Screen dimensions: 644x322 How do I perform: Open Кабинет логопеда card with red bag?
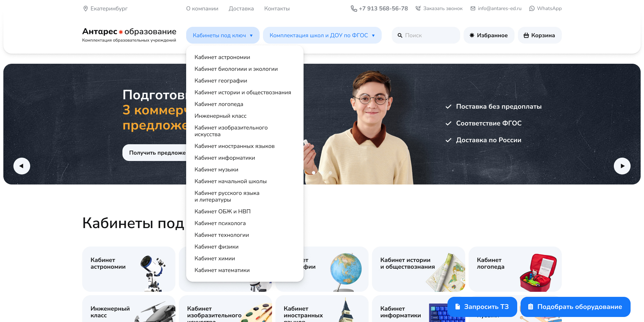515,269
